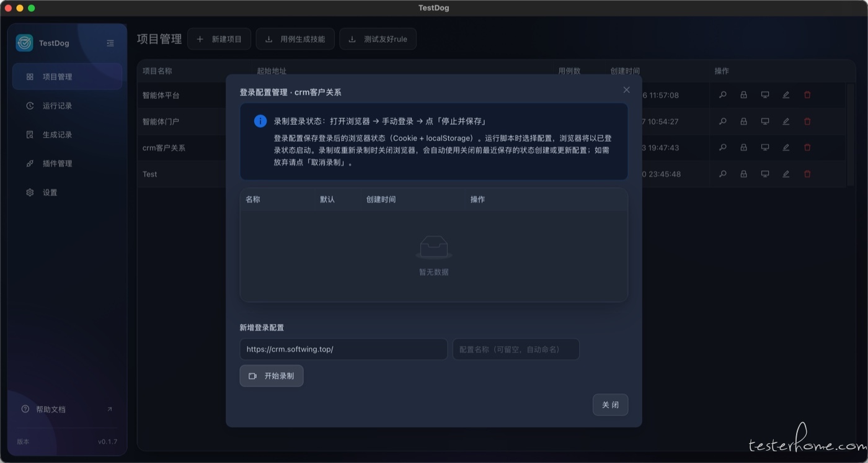Open the 帮助文档 link
This screenshot has width=868, height=463.
[67, 410]
